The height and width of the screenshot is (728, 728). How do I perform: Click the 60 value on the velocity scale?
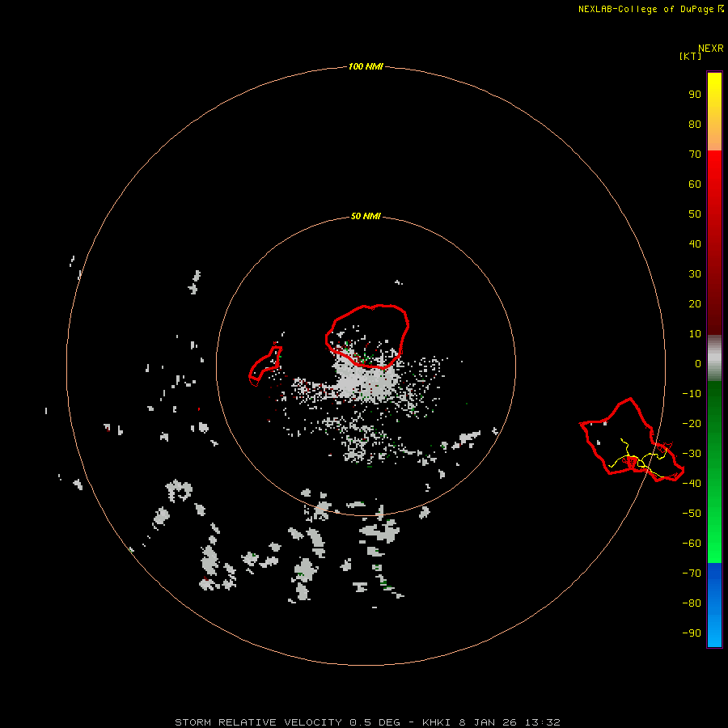(x=695, y=184)
